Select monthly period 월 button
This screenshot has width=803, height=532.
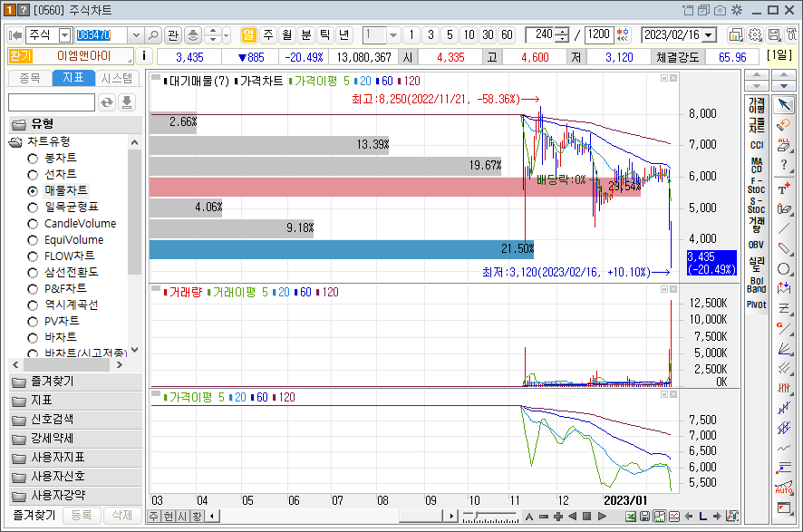(287, 34)
